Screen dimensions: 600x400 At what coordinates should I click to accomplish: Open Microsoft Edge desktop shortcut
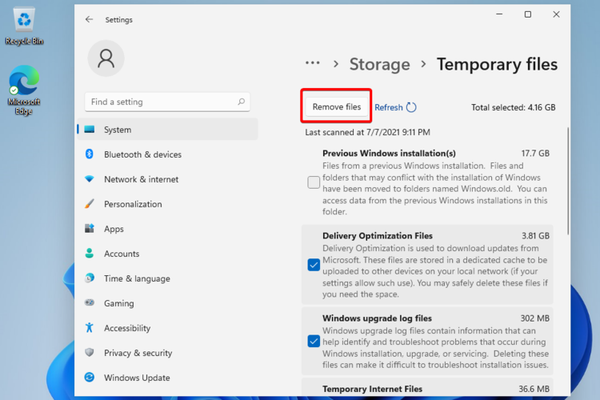point(24,91)
